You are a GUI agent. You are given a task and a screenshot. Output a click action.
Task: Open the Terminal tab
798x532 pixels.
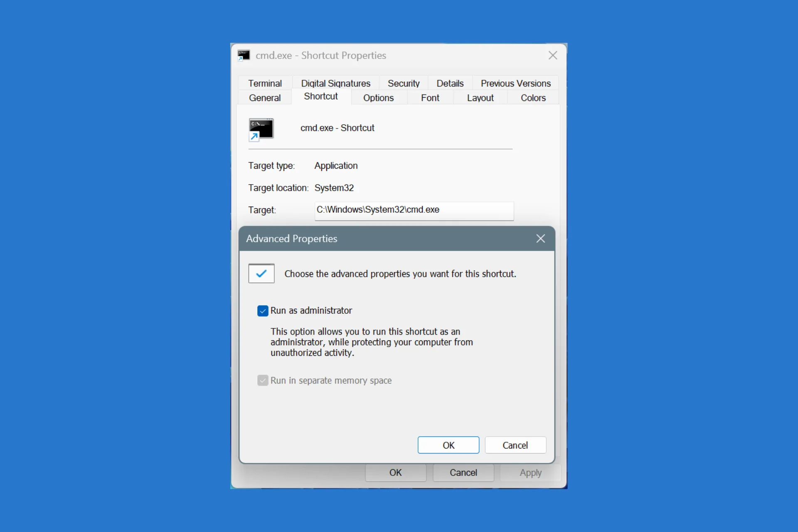pos(265,83)
